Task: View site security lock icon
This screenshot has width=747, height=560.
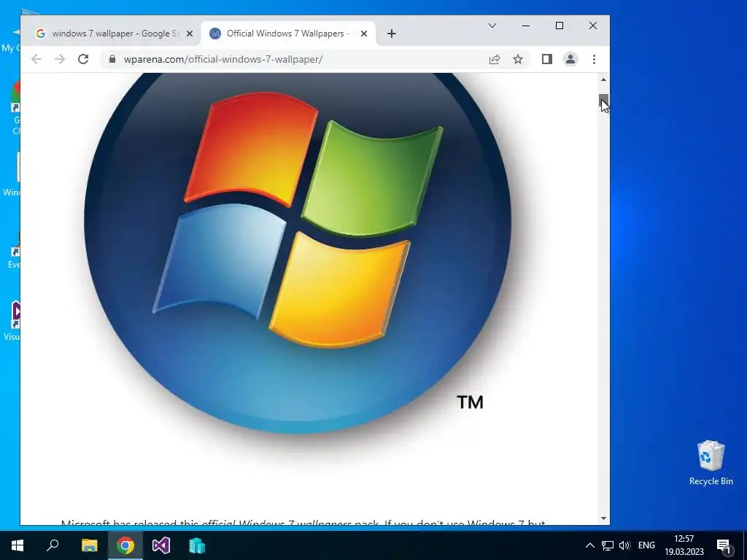Action: point(112,59)
